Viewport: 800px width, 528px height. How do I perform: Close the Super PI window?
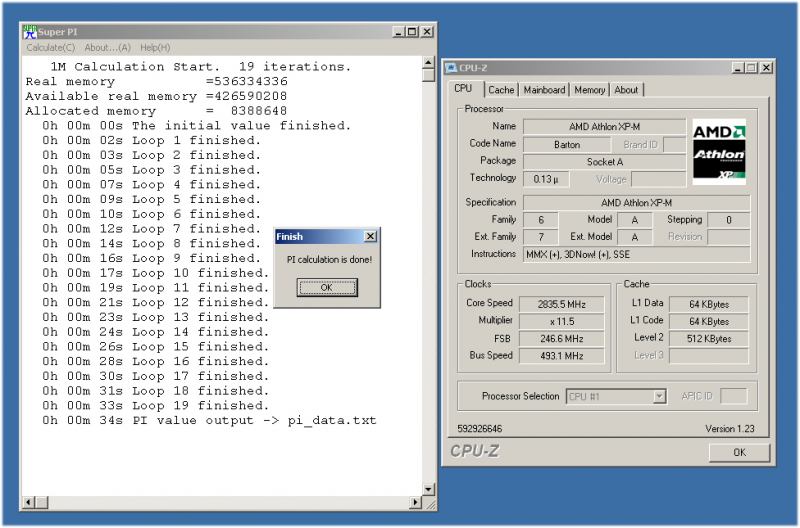click(427, 32)
